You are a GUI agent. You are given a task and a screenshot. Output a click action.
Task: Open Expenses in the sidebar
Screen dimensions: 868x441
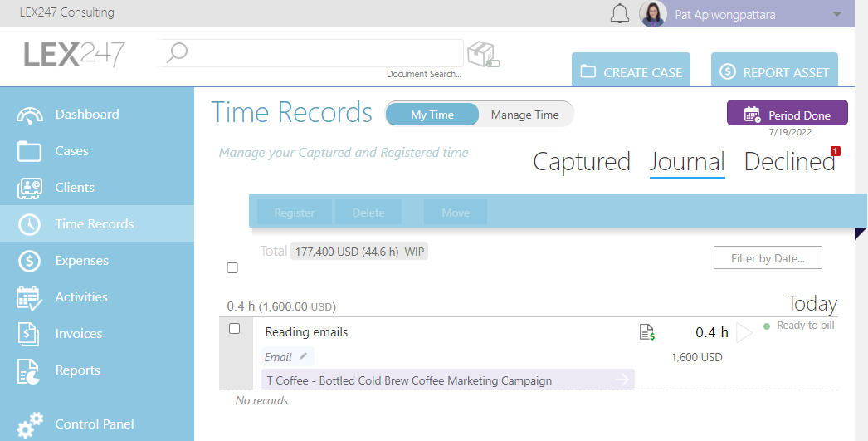(97, 261)
